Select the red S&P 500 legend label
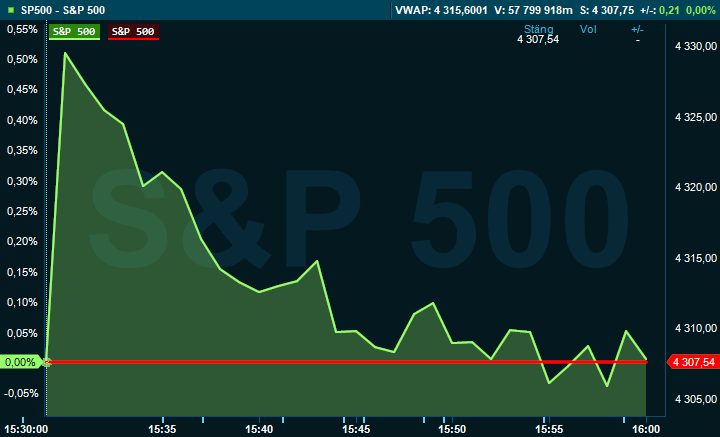The width and height of the screenshot is (720, 437). click(133, 32)
